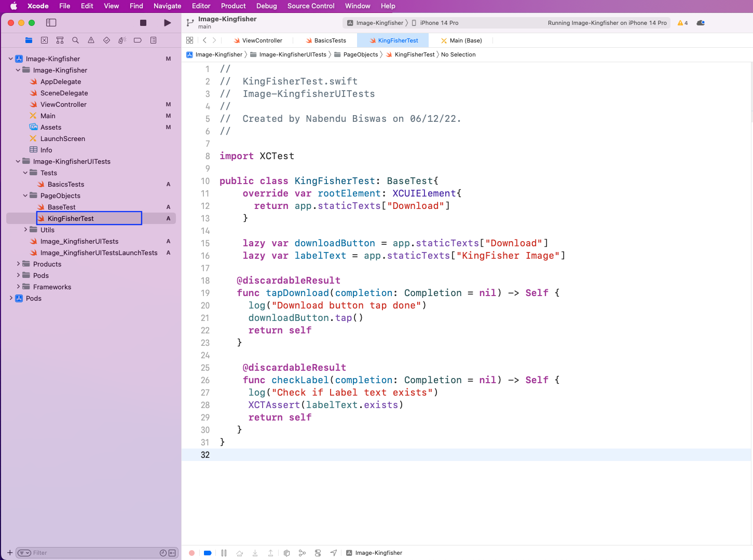
Task: Open the Source Control navigator
Action: (x=45, y=40)
